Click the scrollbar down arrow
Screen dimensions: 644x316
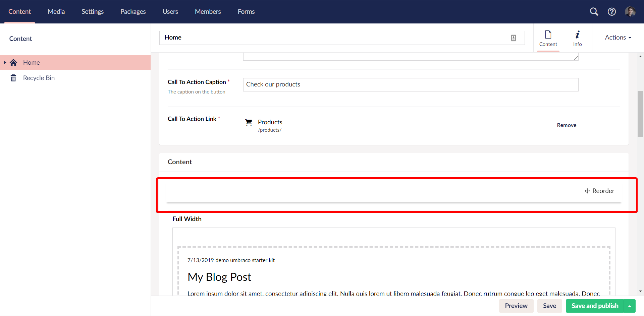pos(640,292)
